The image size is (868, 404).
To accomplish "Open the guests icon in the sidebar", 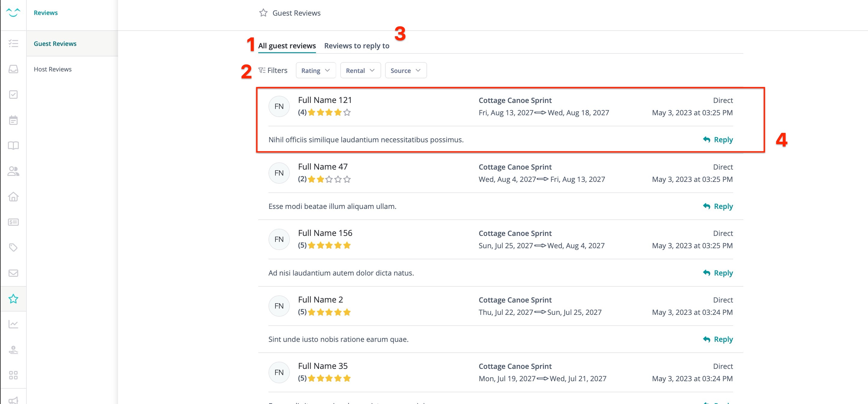I will pyautogui.click(x=13, y=172).
